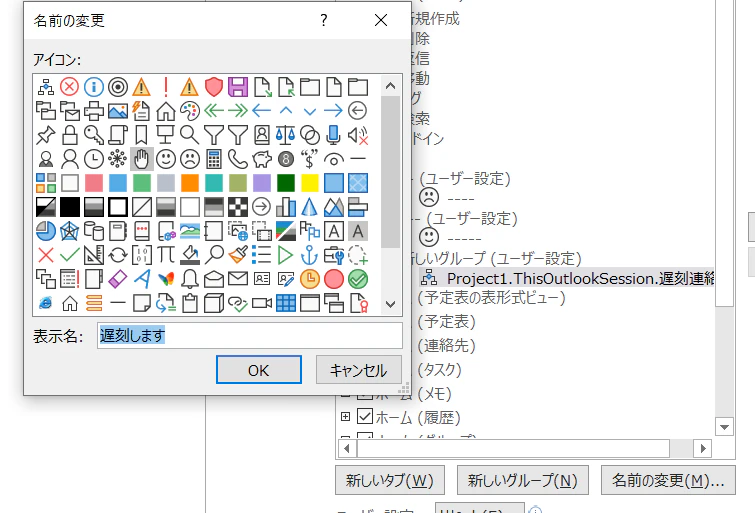Pick the eye icon

point(334,159)
